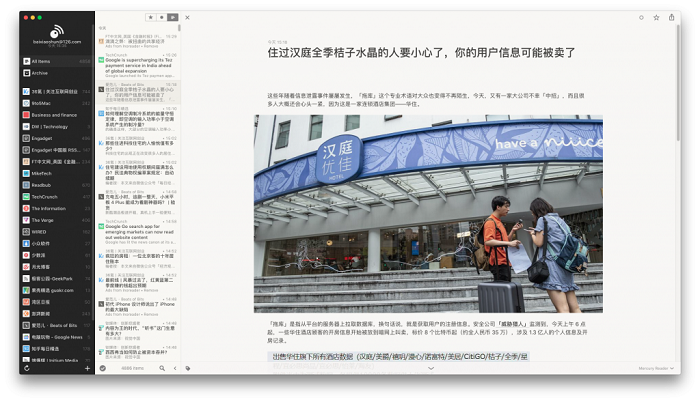Go back using the left chevron icon
This screenshot has height=402, width=700.
pos(175,368)
